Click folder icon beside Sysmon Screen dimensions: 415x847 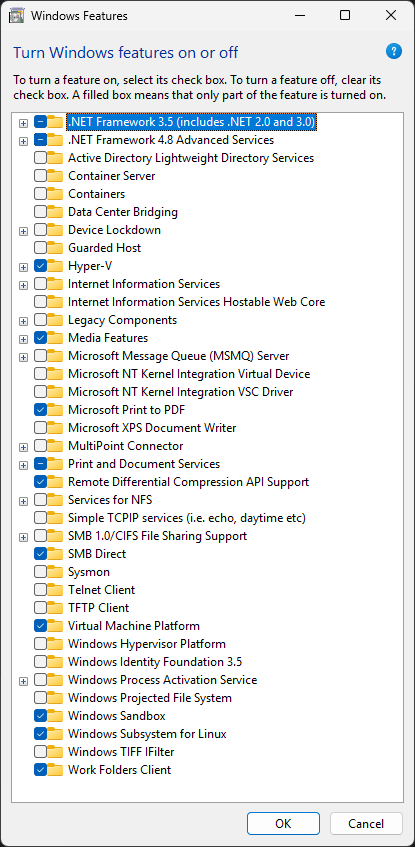point(55,572)
